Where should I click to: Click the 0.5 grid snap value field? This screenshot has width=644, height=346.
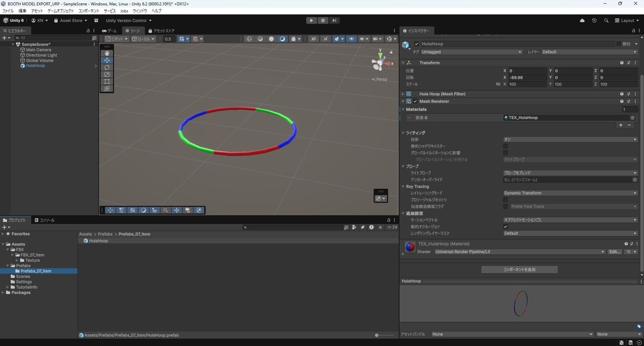[168, 38]
